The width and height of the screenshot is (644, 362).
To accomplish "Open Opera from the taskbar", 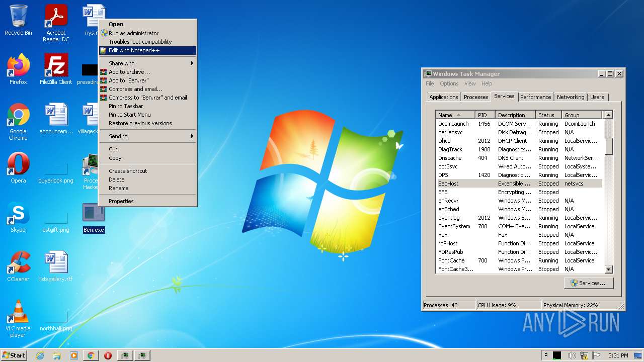I will click(x=108, y=355).
